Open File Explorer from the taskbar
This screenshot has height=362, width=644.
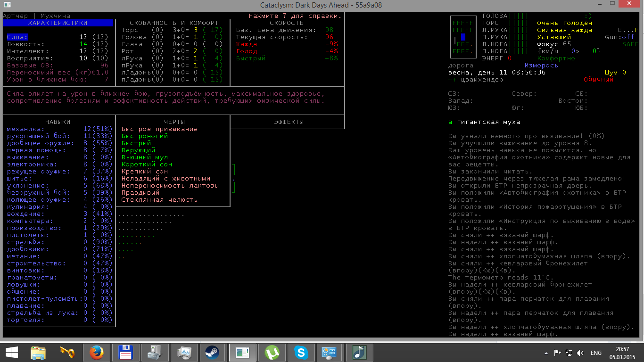coord(38,352)
